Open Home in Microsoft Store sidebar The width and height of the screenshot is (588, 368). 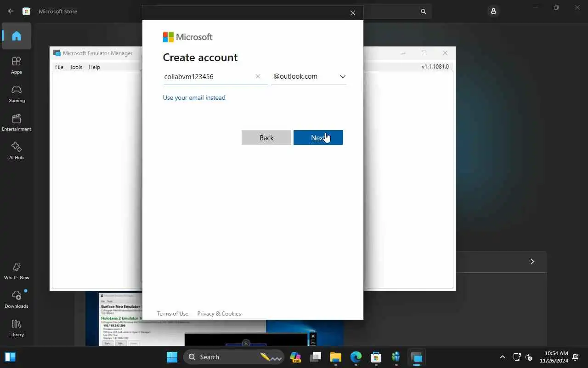point(17,36)
